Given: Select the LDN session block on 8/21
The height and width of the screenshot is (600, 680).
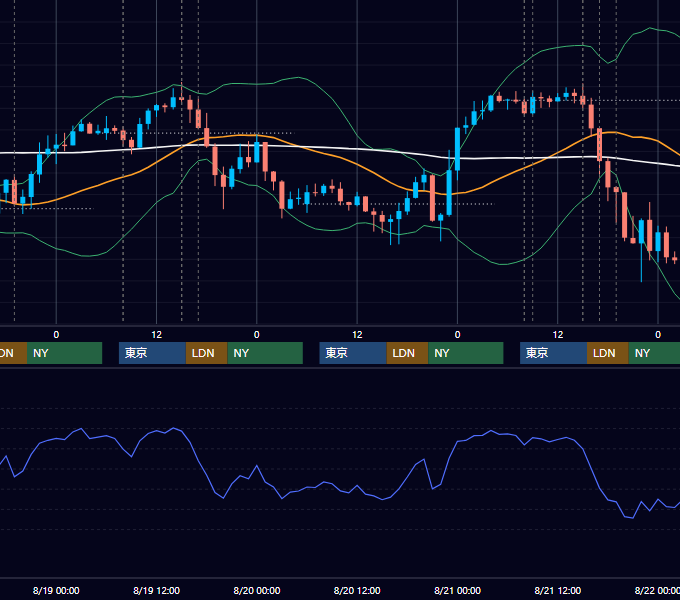Looking at the screenshot, I should pyautogui.click(x=608, y=353).
